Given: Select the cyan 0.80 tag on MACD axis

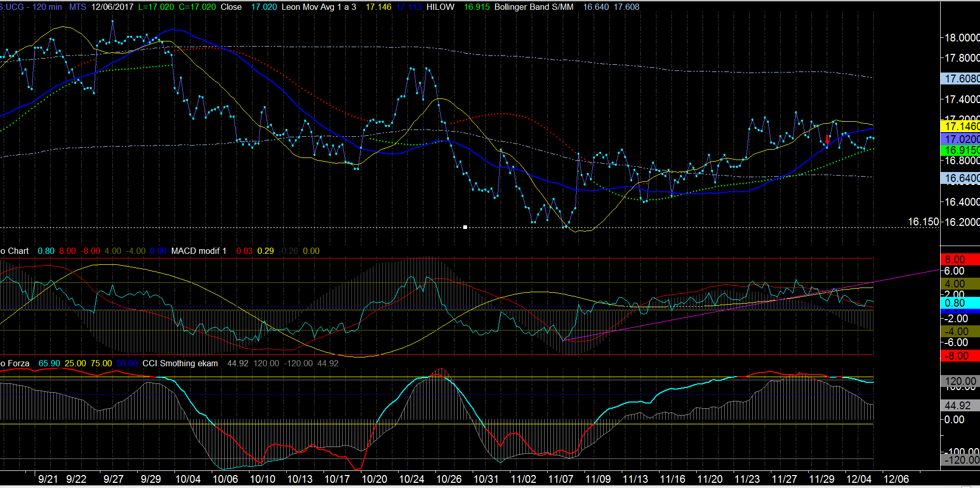Looking at the screenshot, I should coord(960,303).
